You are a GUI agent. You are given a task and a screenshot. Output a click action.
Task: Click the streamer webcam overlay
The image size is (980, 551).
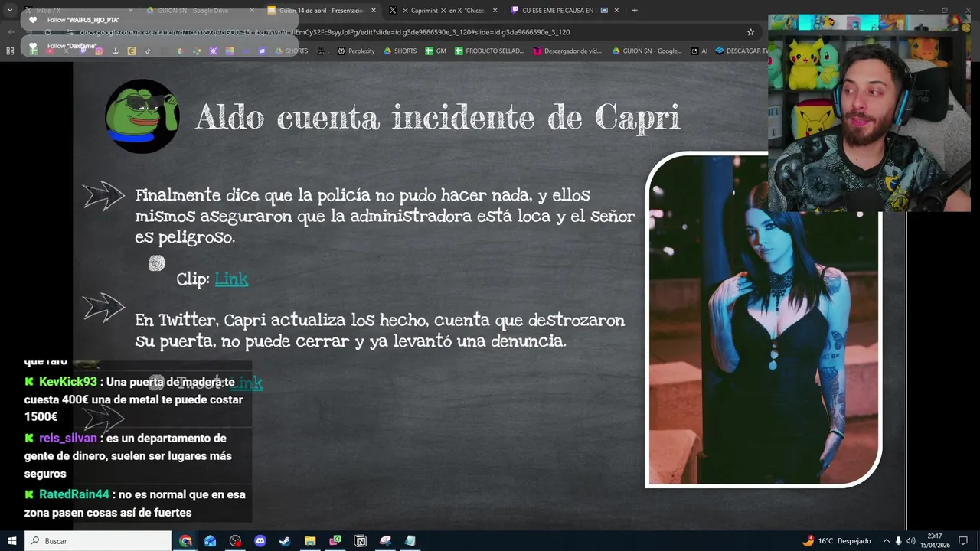click(x=869, y=113)
